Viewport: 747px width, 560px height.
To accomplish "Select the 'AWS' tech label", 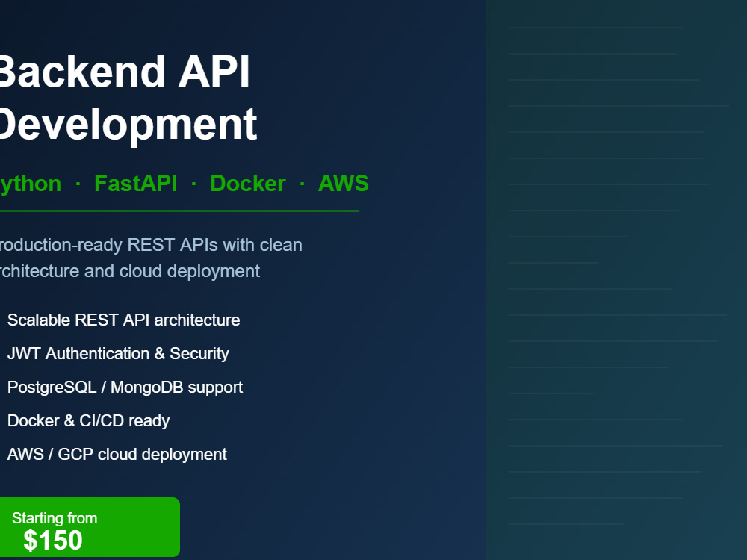I will pyautogui.click(x=344, y=184).
